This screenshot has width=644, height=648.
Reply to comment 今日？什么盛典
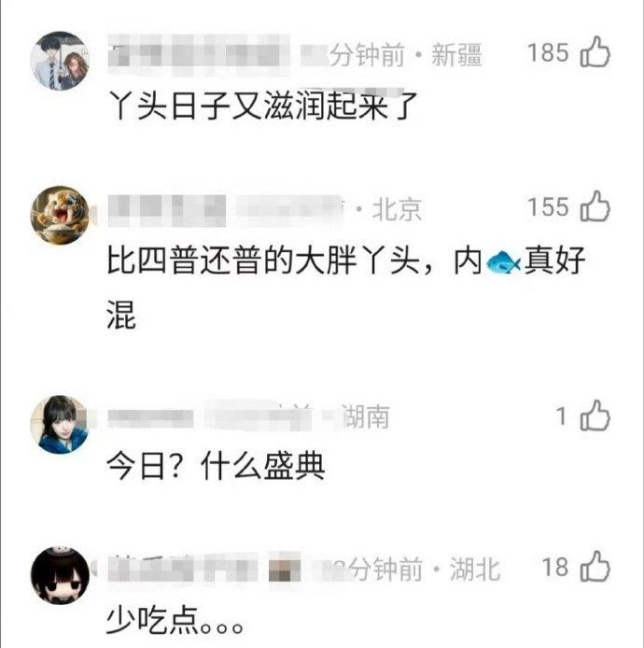coord(216,467)
